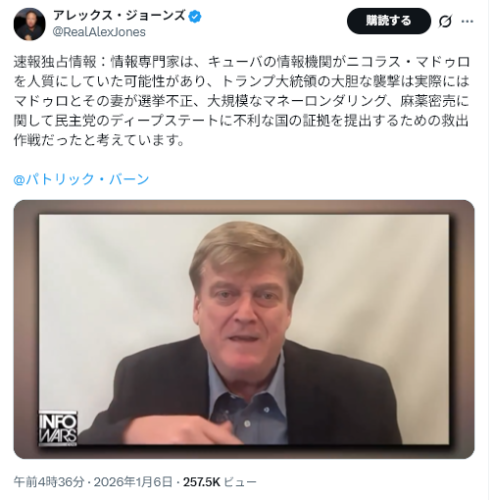Click the final line 作戦だったと考えています

[99, 140]
